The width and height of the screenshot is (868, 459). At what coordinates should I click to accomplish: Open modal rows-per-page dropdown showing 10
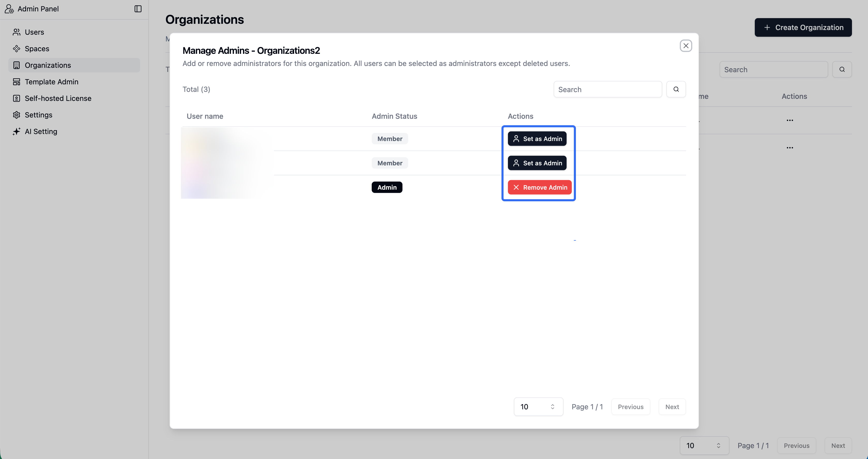pyautogui.click(x=538, y=407)
